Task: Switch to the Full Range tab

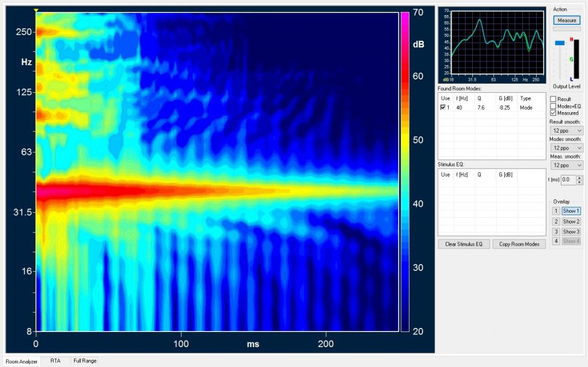Action: 85,360
